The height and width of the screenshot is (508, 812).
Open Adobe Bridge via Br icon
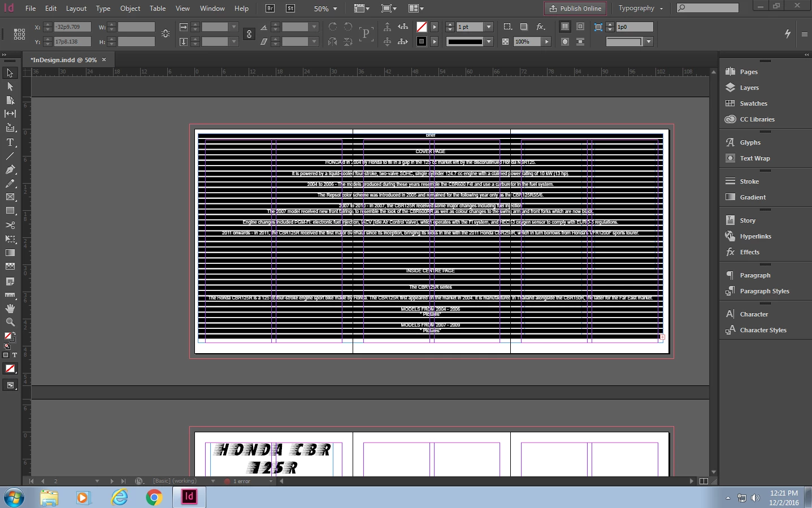click(270, 8)
